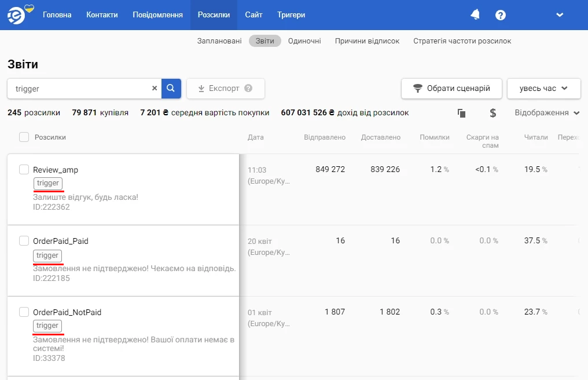
Task: Click the 245 розсилки summary
Action: tap(34, 112)
